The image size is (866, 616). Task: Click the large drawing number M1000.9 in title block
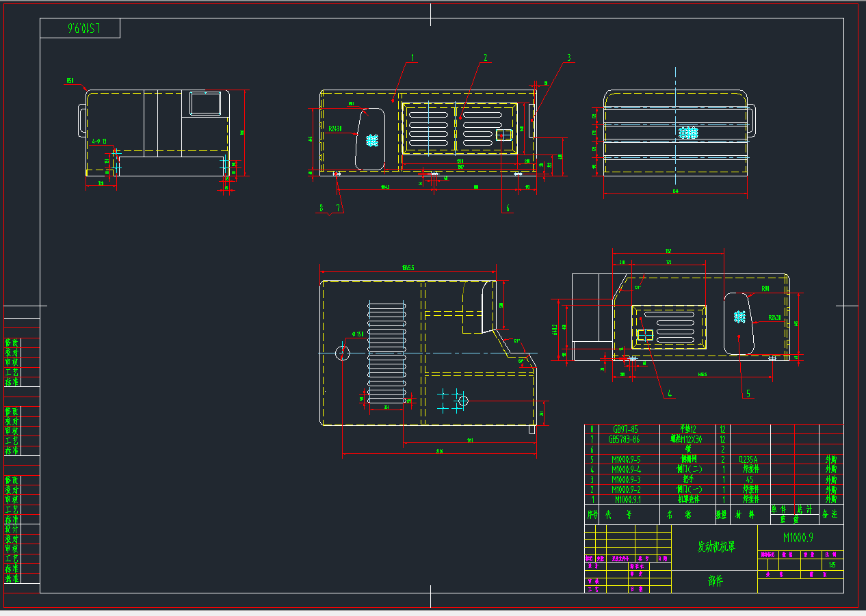pyautogui.click(x=798, y=539)
